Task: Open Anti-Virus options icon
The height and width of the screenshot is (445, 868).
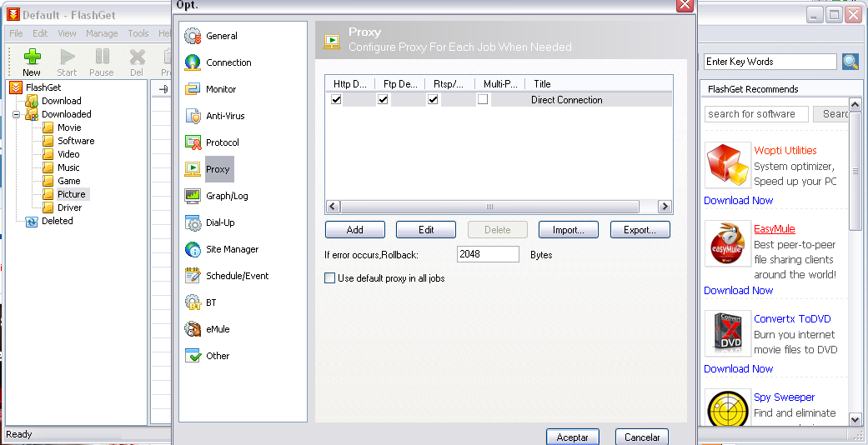Action: coord(193,116)
